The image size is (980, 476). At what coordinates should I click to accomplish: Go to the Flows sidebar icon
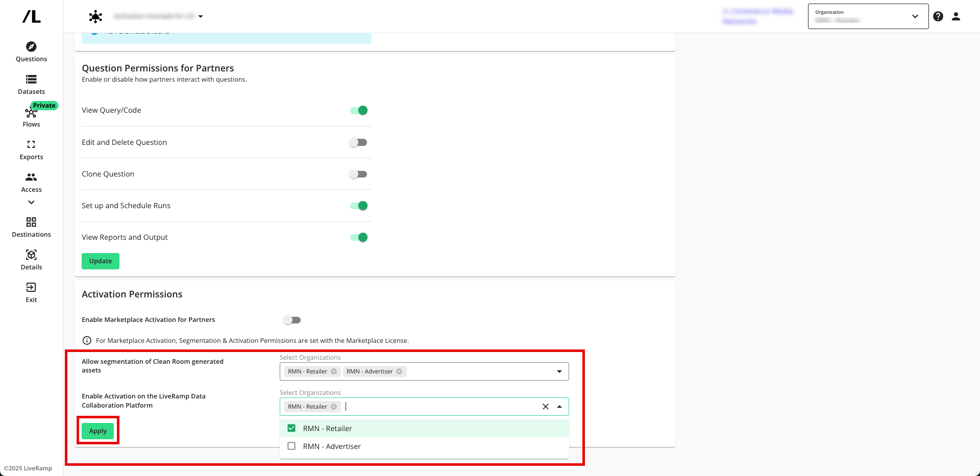click(x=30, y=113)
